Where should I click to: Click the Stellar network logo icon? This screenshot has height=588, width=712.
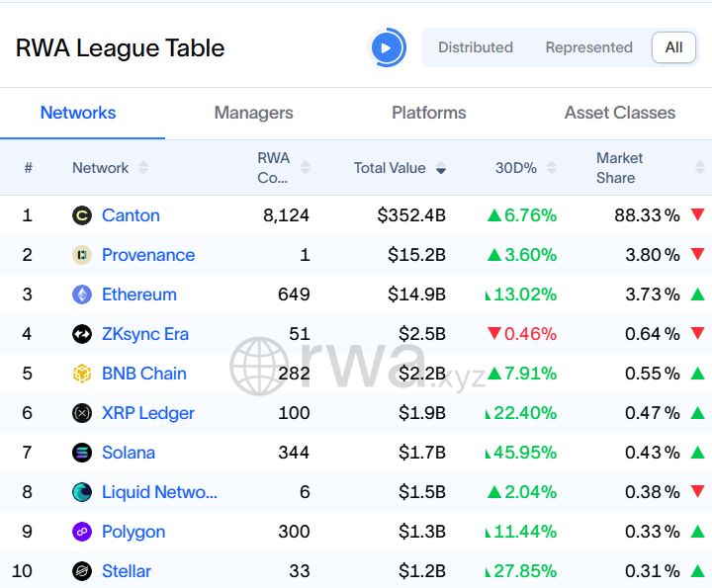tap(82, 571)
